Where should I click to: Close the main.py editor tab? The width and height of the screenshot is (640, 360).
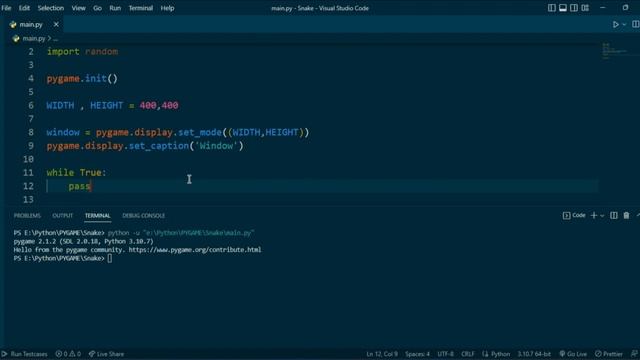(56, 24)
